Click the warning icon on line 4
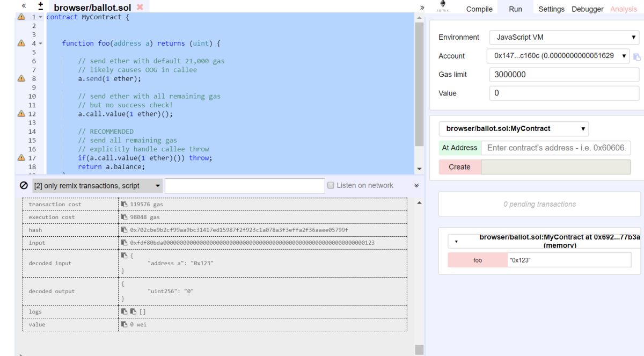The height and width of the screenshot is (356, 644). pos(21,43)
